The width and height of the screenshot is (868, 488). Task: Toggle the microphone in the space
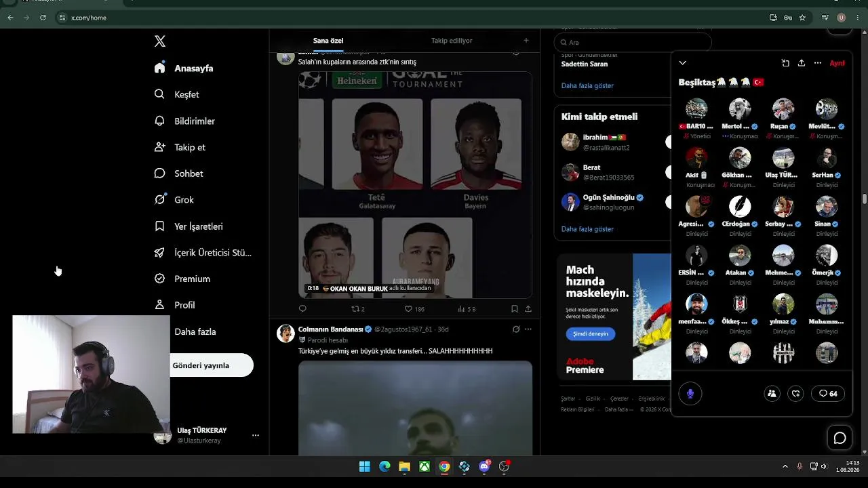690,394
